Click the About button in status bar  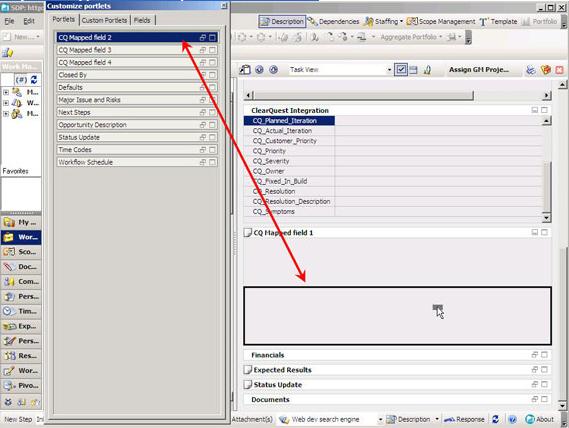pos(540,420)
